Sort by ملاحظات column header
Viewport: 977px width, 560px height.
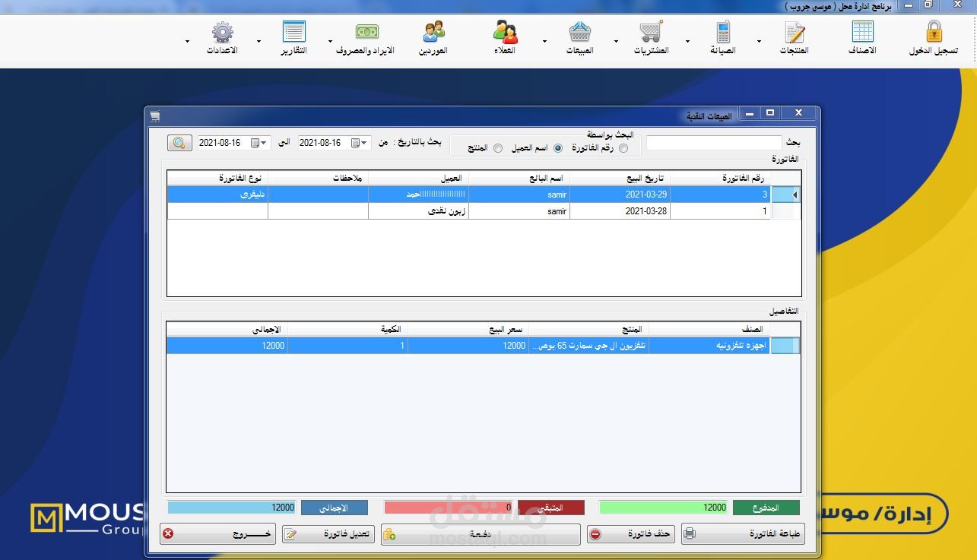(x=318, y=178)
